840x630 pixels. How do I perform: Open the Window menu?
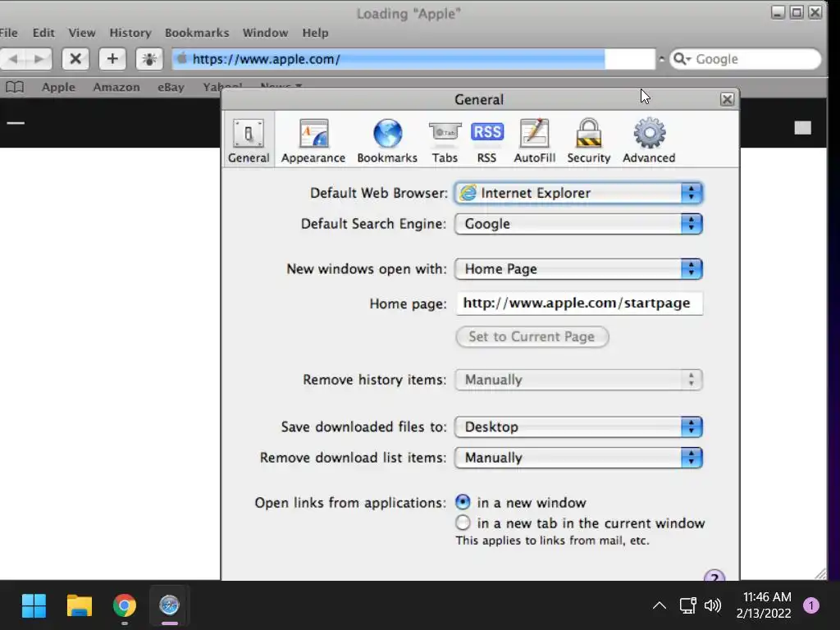265,33
